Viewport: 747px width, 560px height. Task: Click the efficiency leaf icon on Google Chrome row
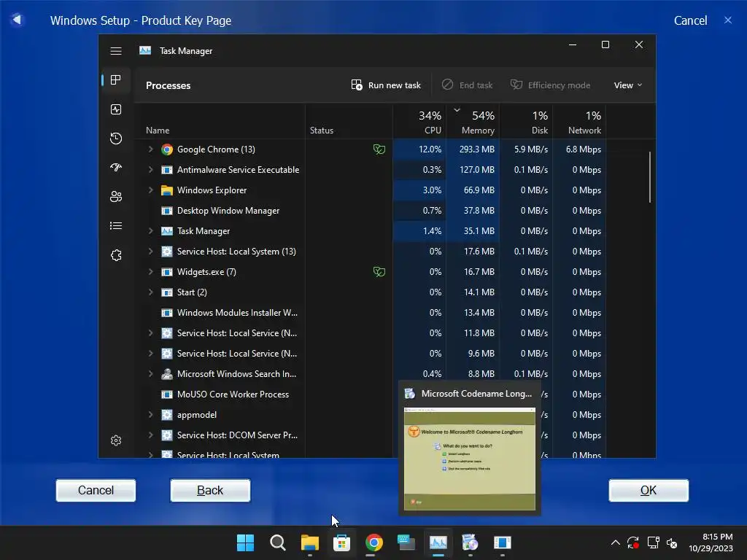[379, 149]
